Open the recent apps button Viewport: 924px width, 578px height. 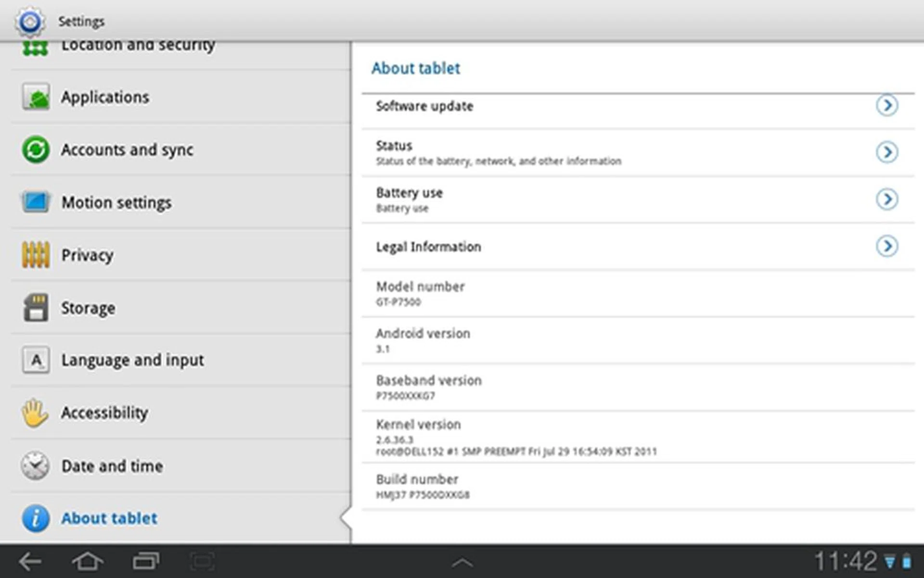[146, 561]
